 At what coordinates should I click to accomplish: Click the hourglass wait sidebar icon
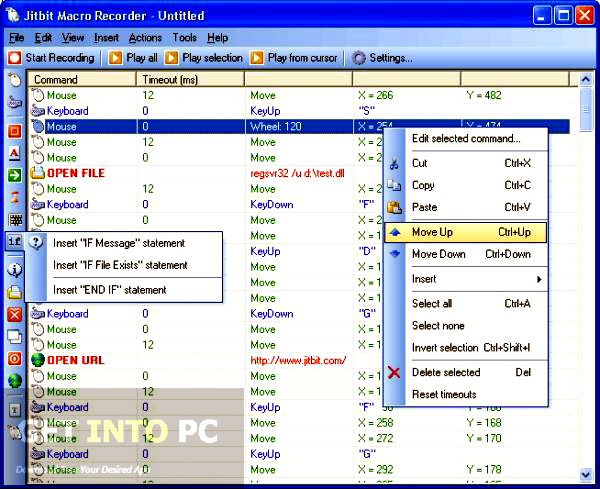coord(15,197)
